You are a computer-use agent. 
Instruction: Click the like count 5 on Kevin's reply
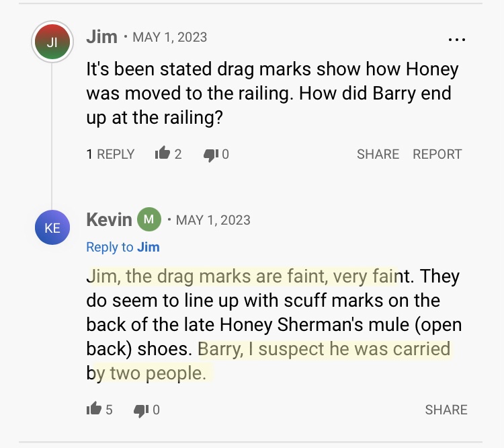pos(109,409)
